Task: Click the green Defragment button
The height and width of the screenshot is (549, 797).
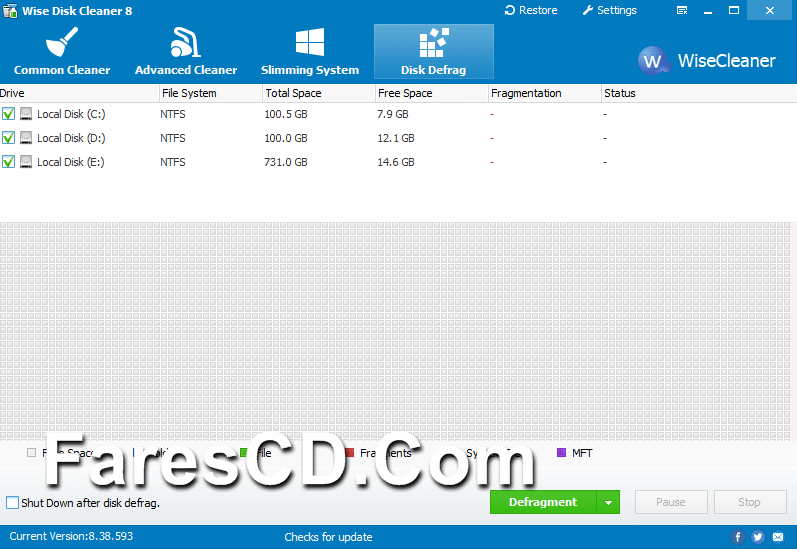Action: (x=543, y=502)
